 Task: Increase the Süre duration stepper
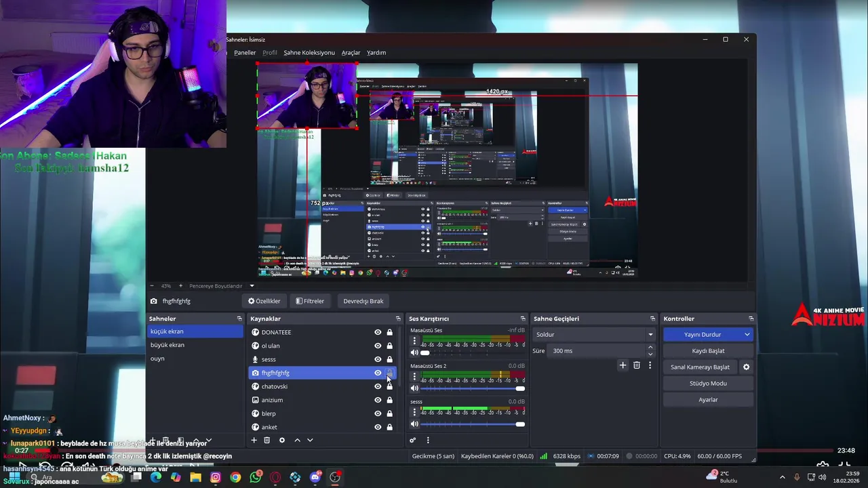[x=650, y=347]
